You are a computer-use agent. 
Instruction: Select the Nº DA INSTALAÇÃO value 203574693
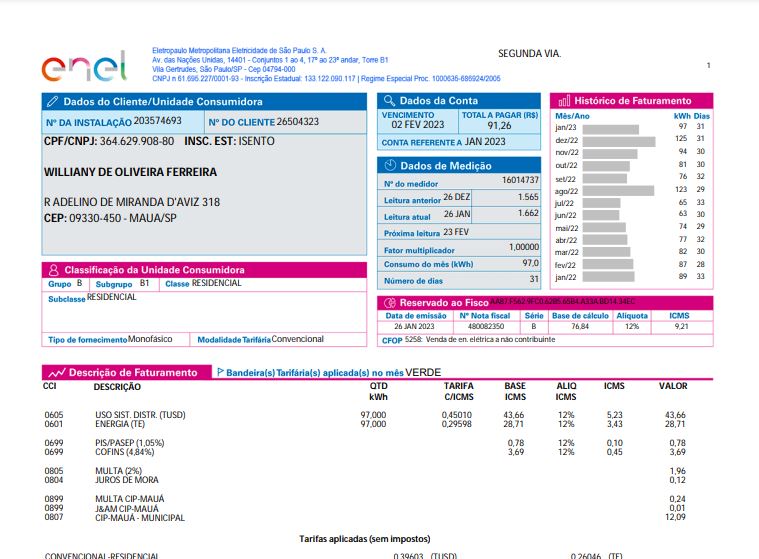coord(157,121)
